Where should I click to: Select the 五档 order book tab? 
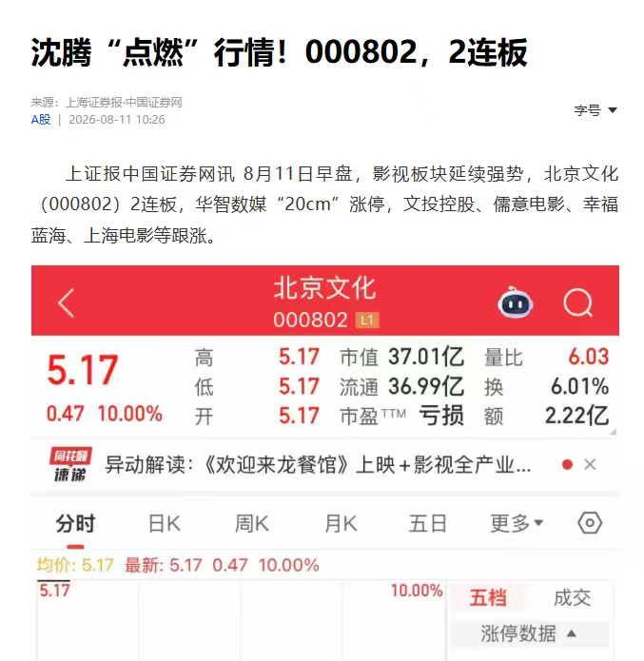488,598
